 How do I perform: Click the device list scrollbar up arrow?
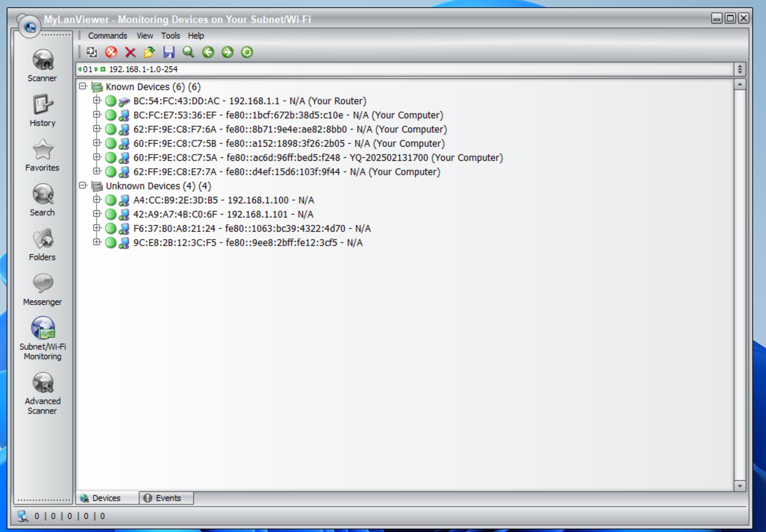point(740,85)
